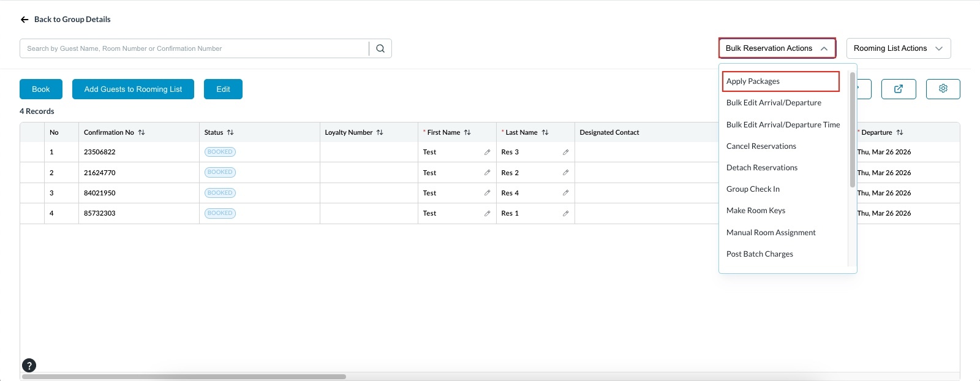Click the search magnifier icon
980x381 pixels.
pyautogui.click(x=380, y=48)
